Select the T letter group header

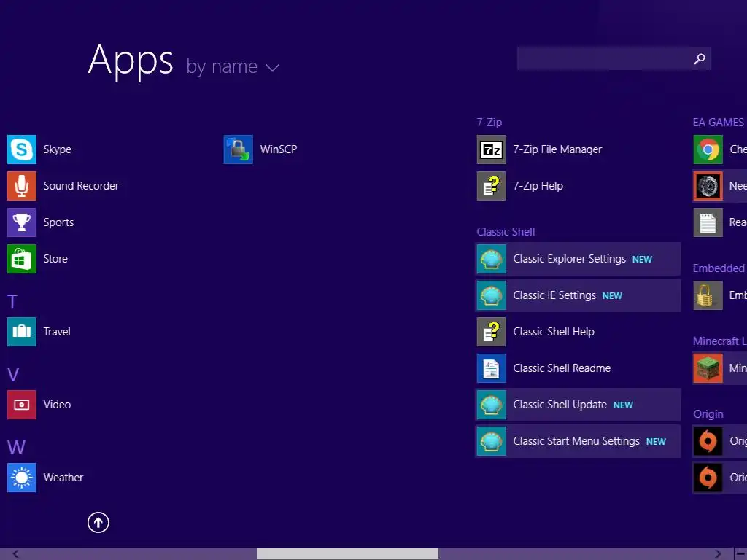tap(12, 301)
